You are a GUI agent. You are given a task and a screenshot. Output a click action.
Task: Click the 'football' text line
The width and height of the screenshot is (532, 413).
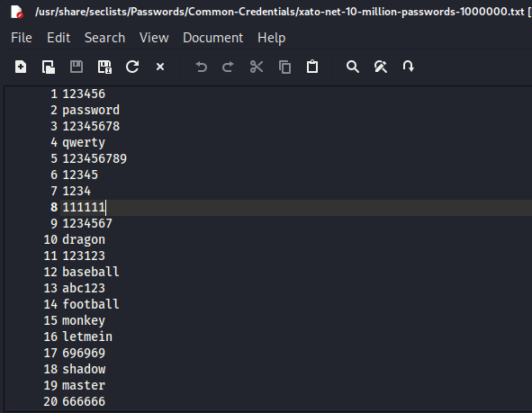91,304
